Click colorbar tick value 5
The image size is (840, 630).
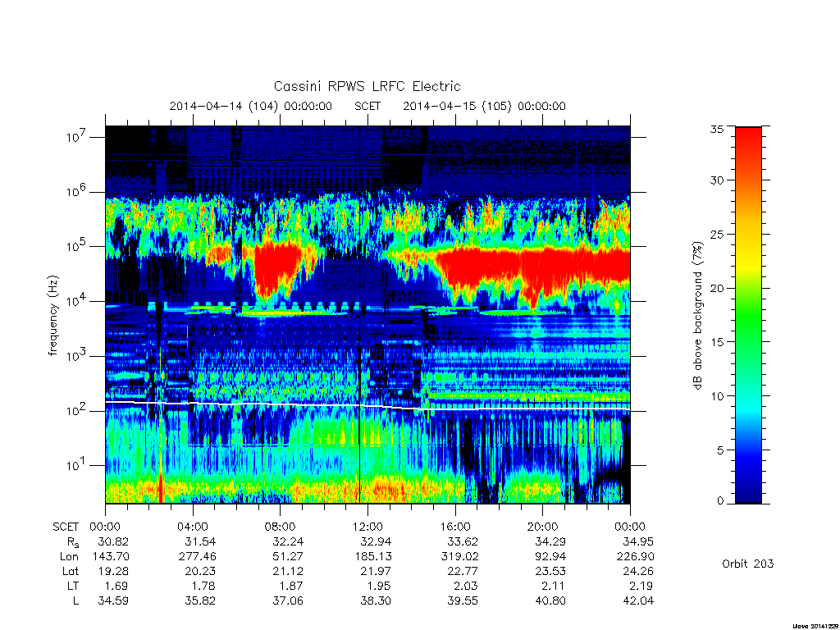pyautogui.click(x=720, y=450)
